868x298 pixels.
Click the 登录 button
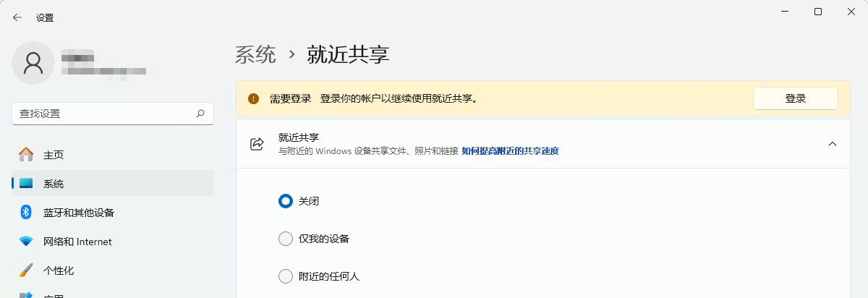tap(796, 98)
